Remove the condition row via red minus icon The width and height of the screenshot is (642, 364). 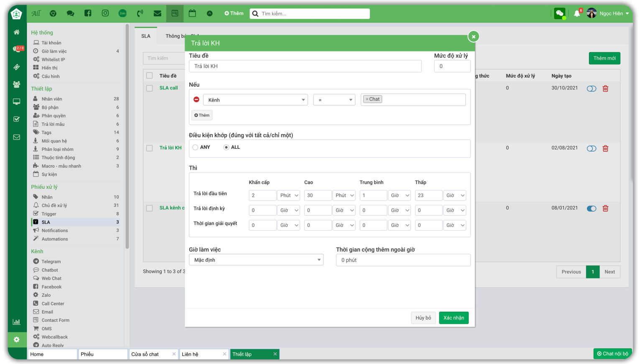pyautogui.click(x=196, y=99)
